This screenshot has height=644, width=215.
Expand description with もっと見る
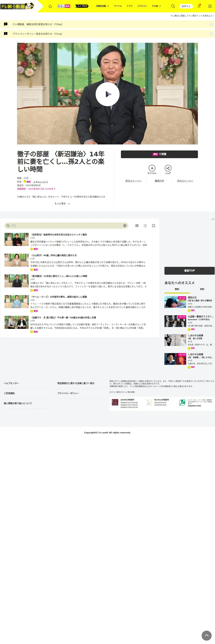point(62,203)
